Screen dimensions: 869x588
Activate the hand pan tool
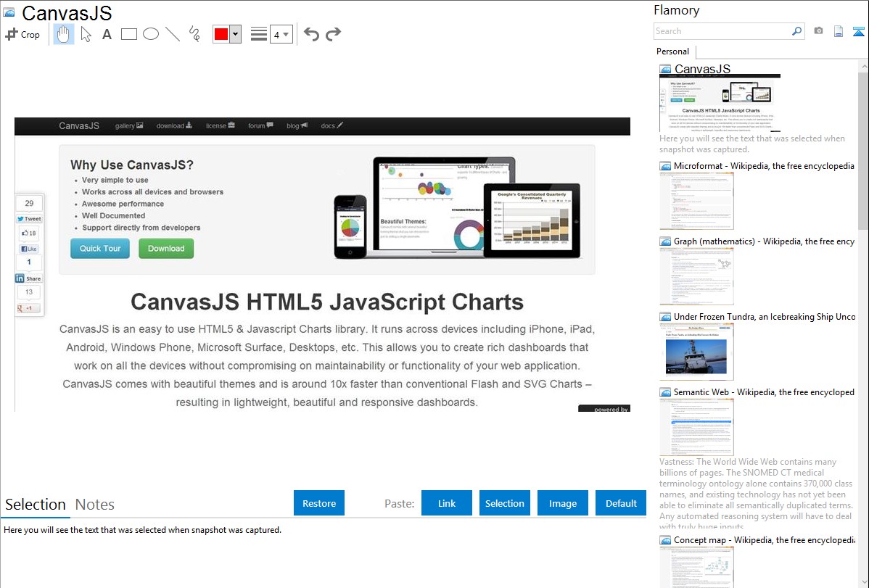click(x=64, y=34)
